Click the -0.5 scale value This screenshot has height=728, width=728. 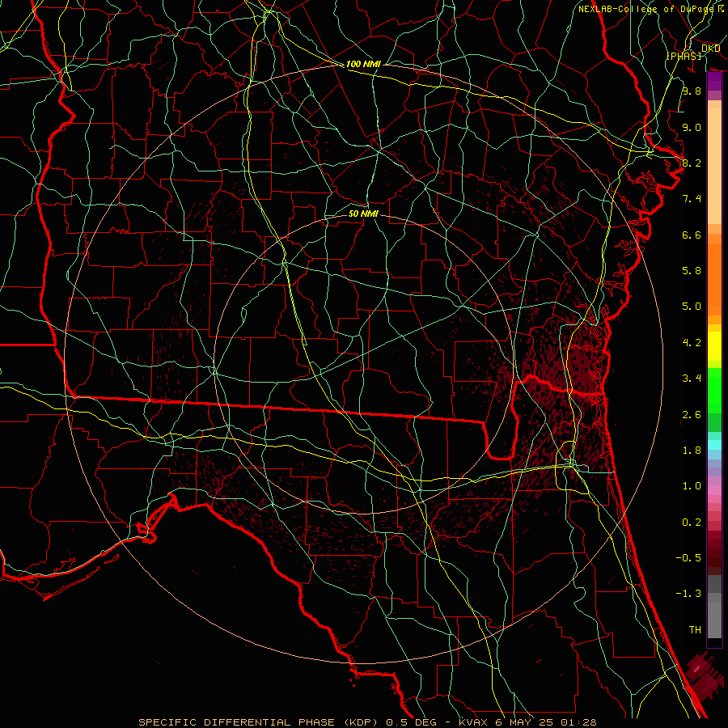pos(688,558)
